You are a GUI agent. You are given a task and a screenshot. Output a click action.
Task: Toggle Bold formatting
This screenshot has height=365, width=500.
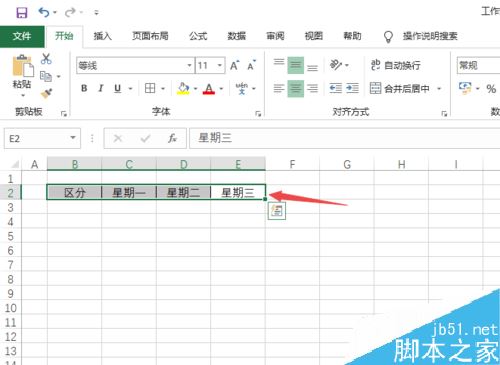click(x=84, y=88)
